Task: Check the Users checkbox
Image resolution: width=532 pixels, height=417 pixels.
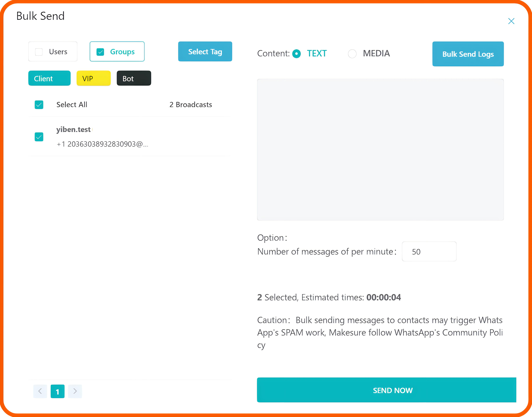Action: pyautogui.click(x=39, y=52)
